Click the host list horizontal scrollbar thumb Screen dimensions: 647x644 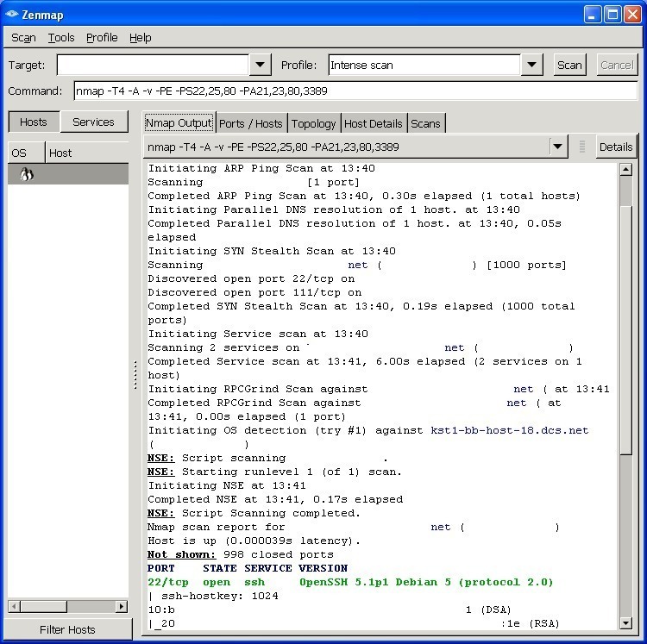pos(44,606)
